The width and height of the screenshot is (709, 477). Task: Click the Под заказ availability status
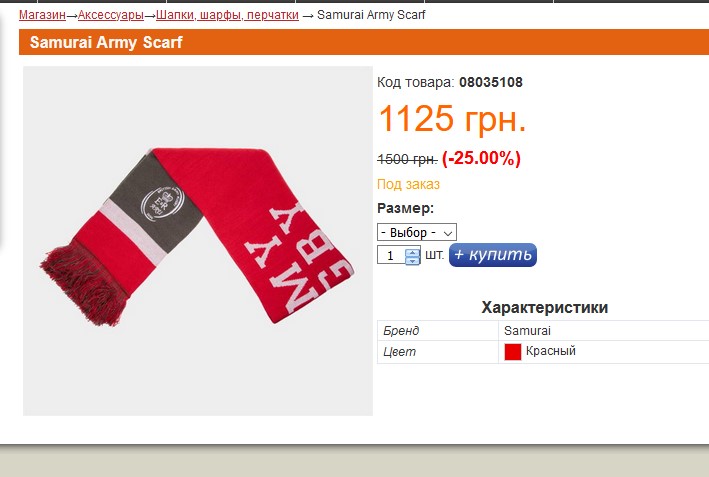coord(408,184)
